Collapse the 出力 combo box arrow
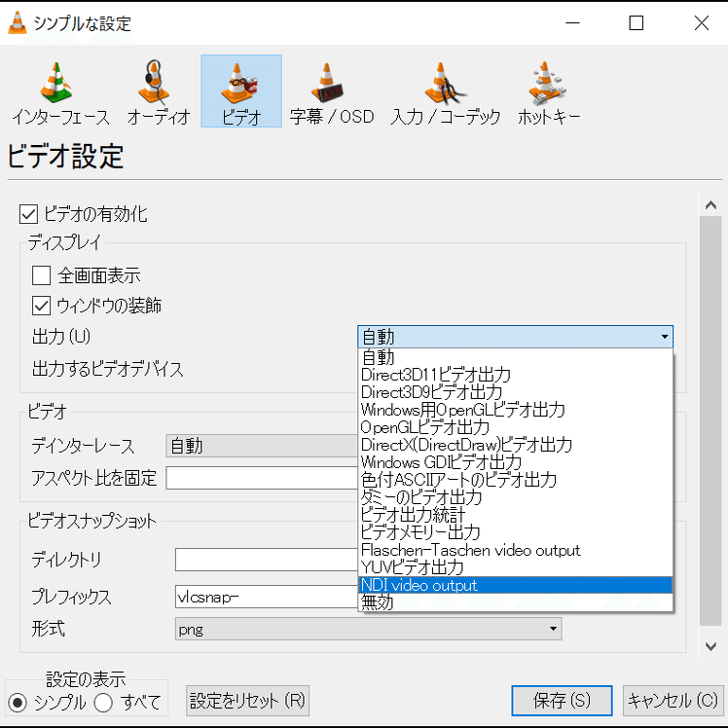The image size is (728, 728). click(665, 337)
